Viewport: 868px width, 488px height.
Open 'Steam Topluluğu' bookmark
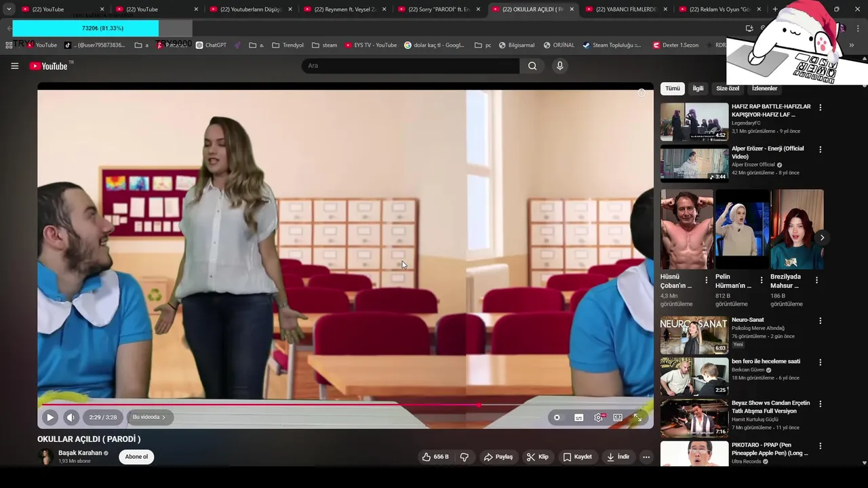(x=612, y=45)
